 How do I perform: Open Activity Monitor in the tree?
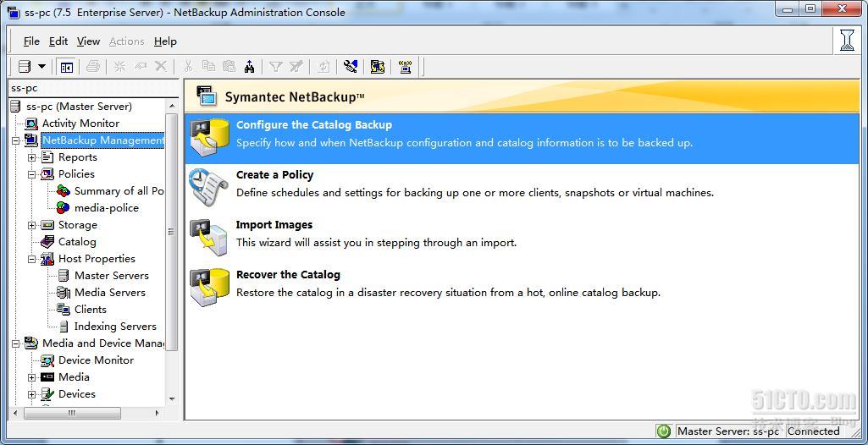click(x=80, y=124)
